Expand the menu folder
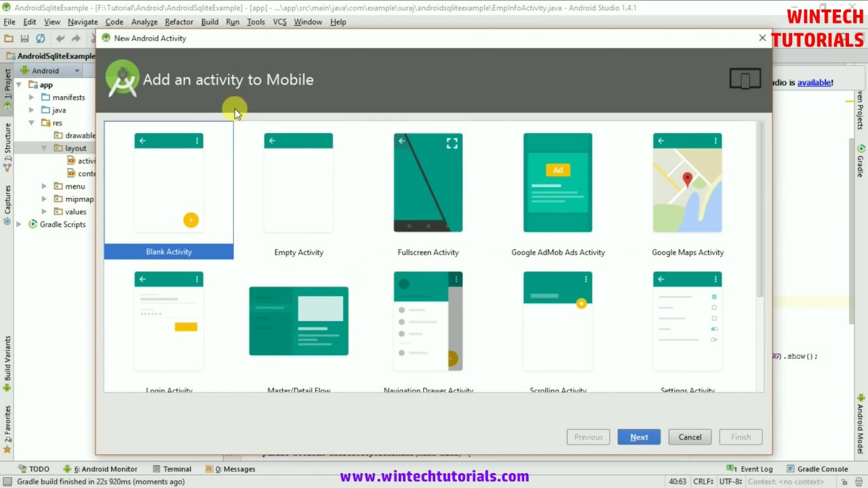868x488 pixels. [44, 186]
